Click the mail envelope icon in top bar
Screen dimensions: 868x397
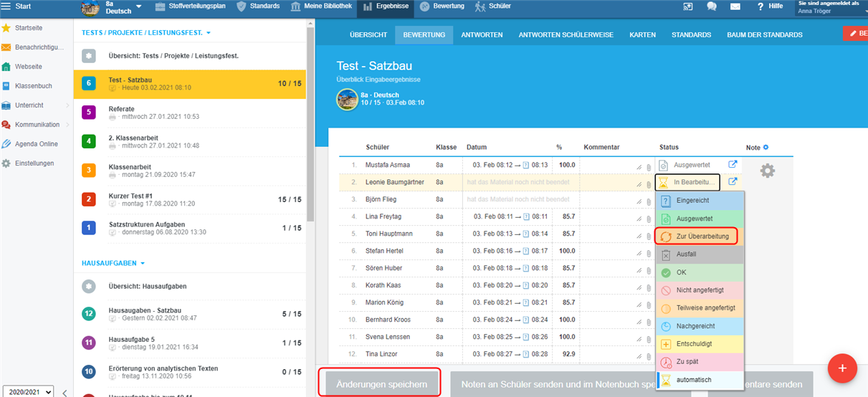click(735, 6)
